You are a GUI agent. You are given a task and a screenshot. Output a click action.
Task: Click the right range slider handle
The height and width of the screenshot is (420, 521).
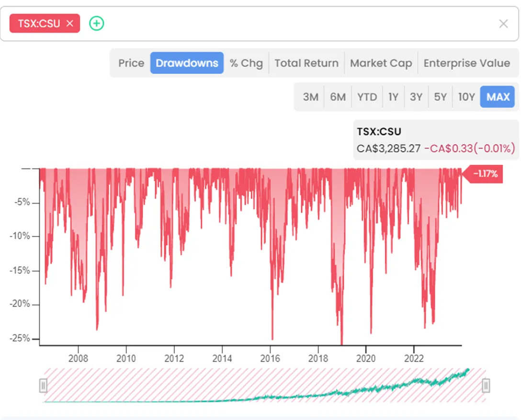pyautogui.click(x=486, y=386)
